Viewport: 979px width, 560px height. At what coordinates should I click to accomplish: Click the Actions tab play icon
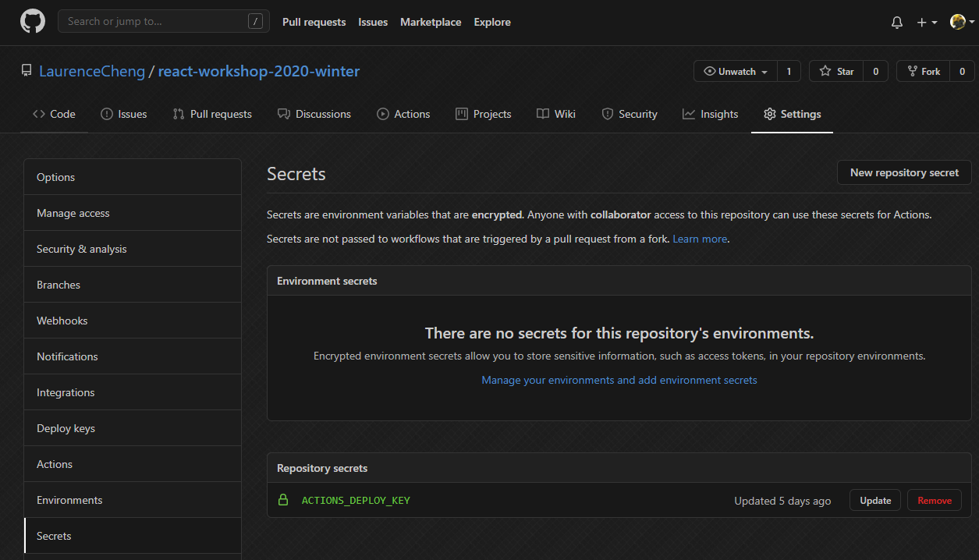(383, 114)
